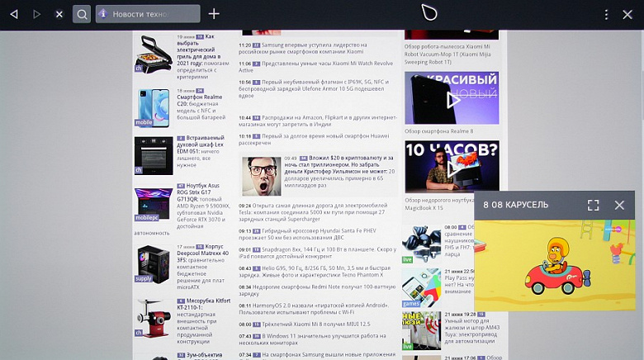Open news Трёхлетний Xiaomi Mi 8 получил MIUI
Viewport: 644px width, 360px height.
click(x=305, y=324)
